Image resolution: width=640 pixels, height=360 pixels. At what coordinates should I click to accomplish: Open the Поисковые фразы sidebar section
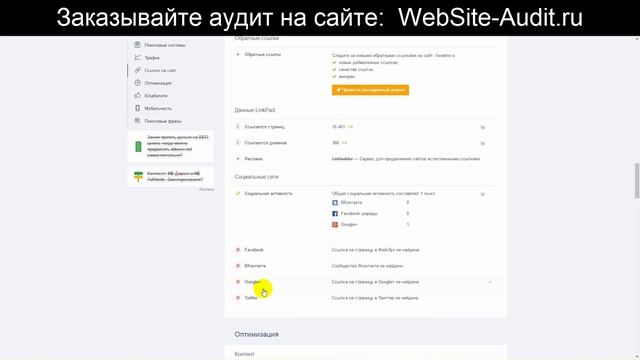pyautogui.click(x=162, y=121)
